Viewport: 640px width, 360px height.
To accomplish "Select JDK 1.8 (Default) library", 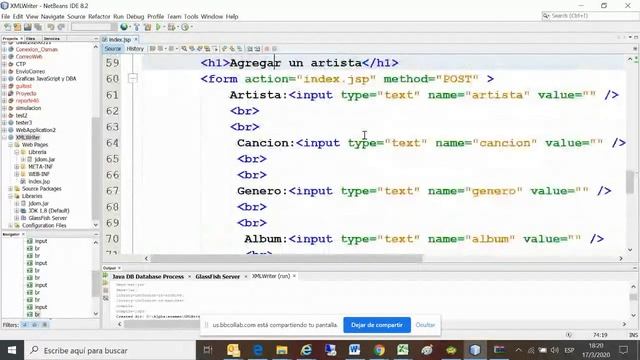I will pos(49,211).
